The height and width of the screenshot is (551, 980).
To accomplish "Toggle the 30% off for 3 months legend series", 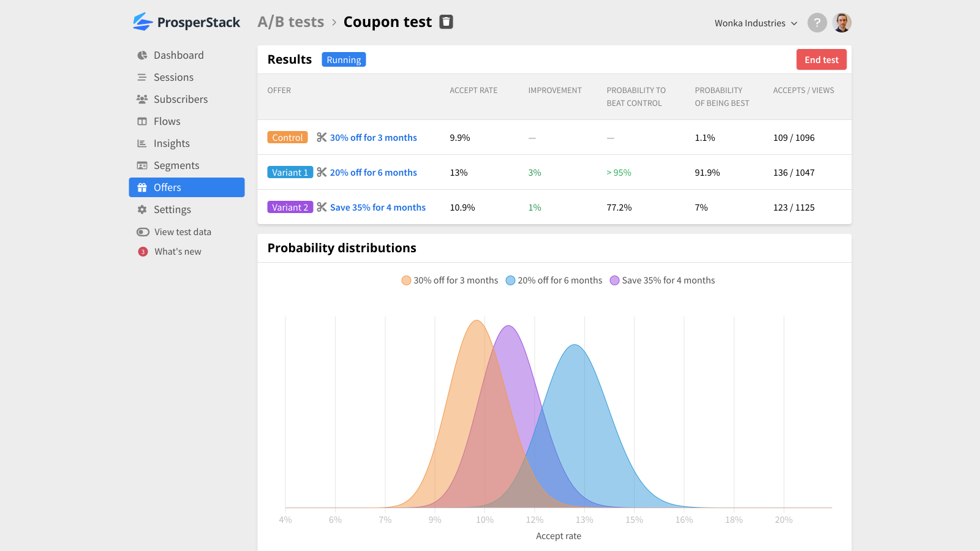I will pyautogui.click(x=450, y=280).
